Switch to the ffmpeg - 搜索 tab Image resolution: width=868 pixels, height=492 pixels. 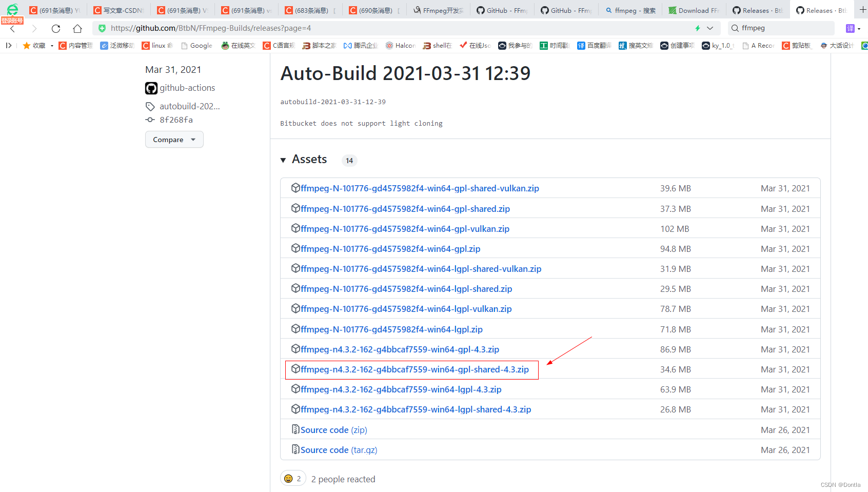630,10
